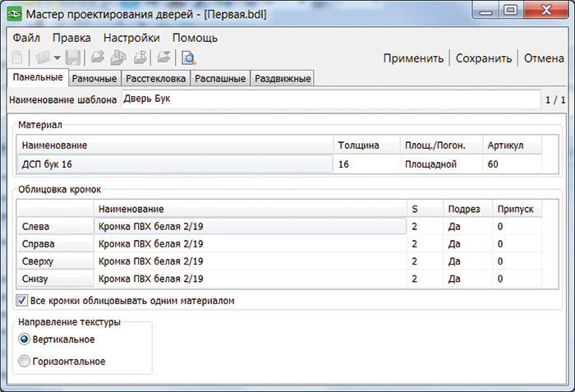Viewport: 575px width, 392px height.
Task: Select the 'Вертикальное' texture direction
Action: (x=24, y=339)
